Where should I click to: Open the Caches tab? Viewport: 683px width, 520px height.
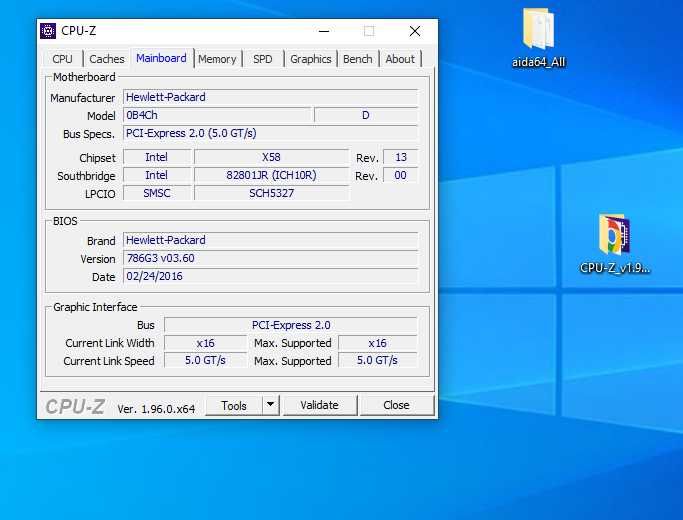coord(107,59)
